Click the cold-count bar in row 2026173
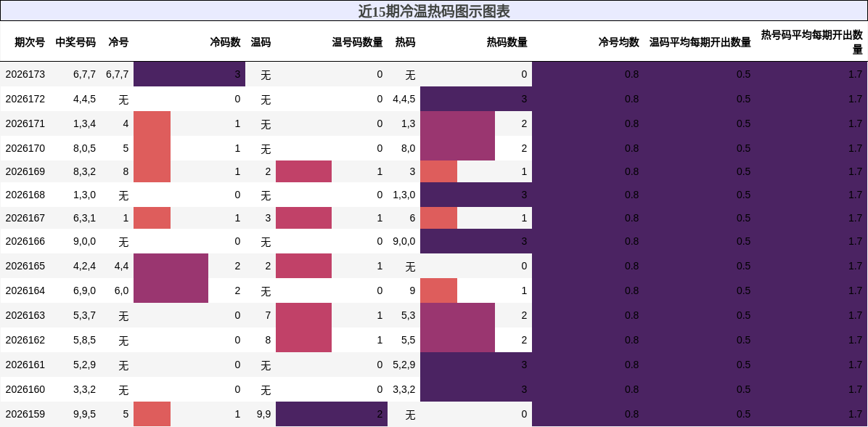Image resolution: width=868 pixels, height=427 pixels. coord(189,74)
